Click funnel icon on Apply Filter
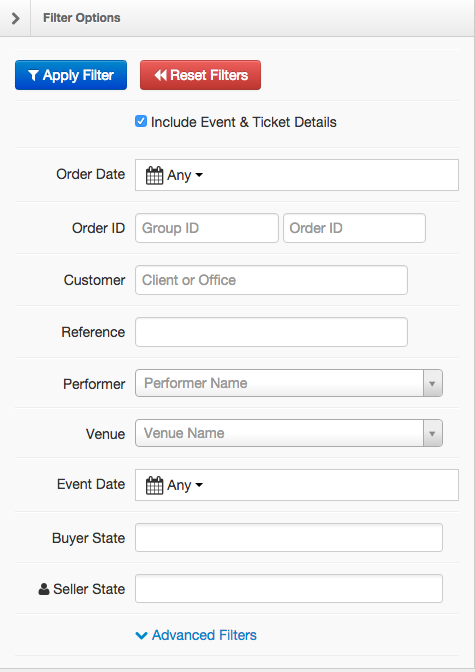Image resolution: width=475 pixels, height=672 pixels. pos(33,75)
